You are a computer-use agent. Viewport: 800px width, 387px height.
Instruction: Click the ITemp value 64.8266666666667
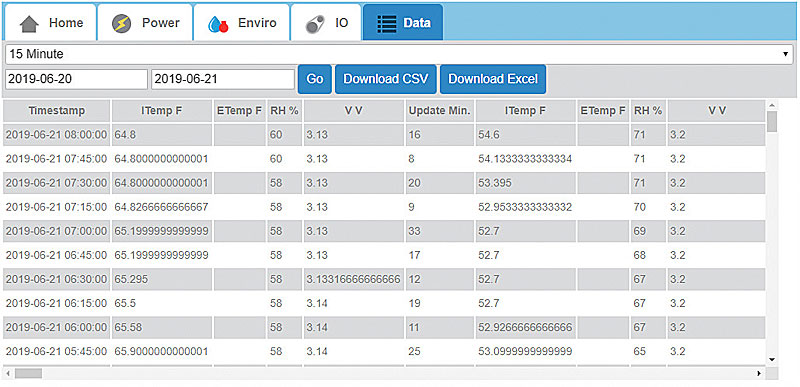(x=161, y=207)
